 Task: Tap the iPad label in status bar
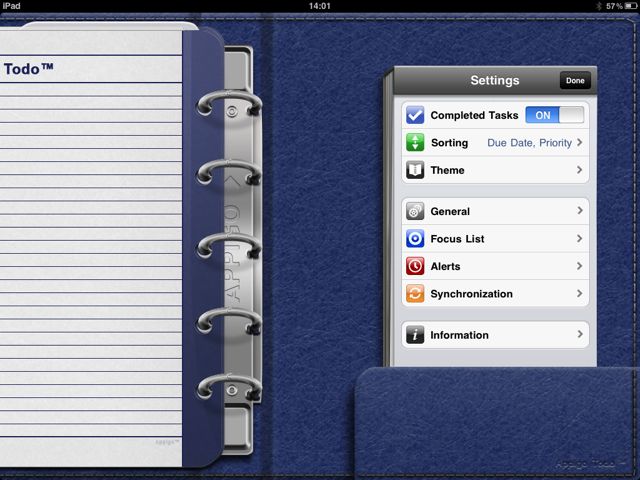pyautogui.click(x=11, y=6)
